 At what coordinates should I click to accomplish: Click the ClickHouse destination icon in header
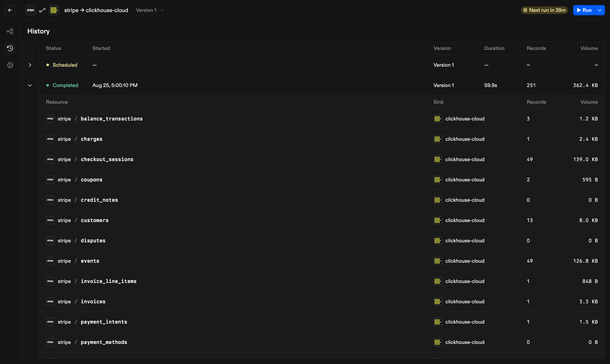tap(54, 10)
